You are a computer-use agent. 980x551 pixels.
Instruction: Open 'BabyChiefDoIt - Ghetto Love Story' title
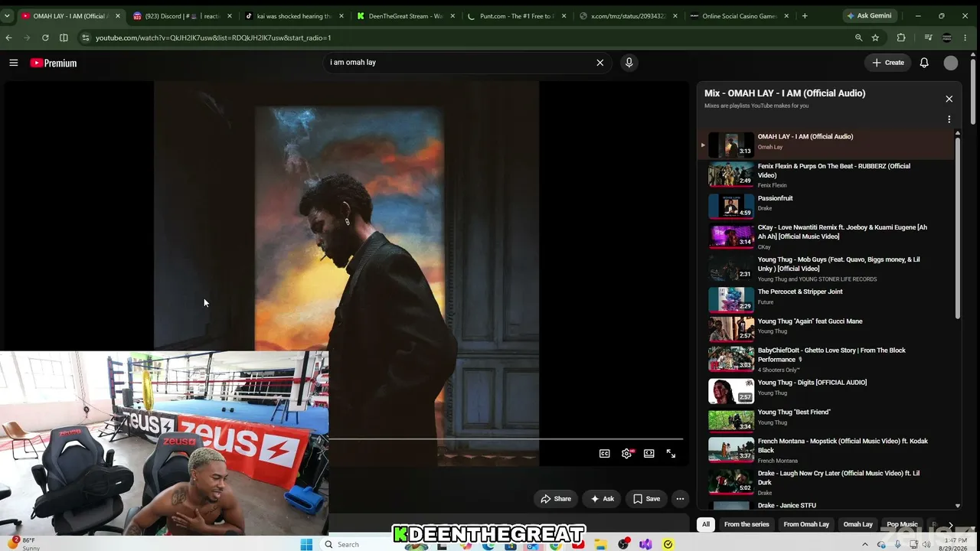coord(831,355)
